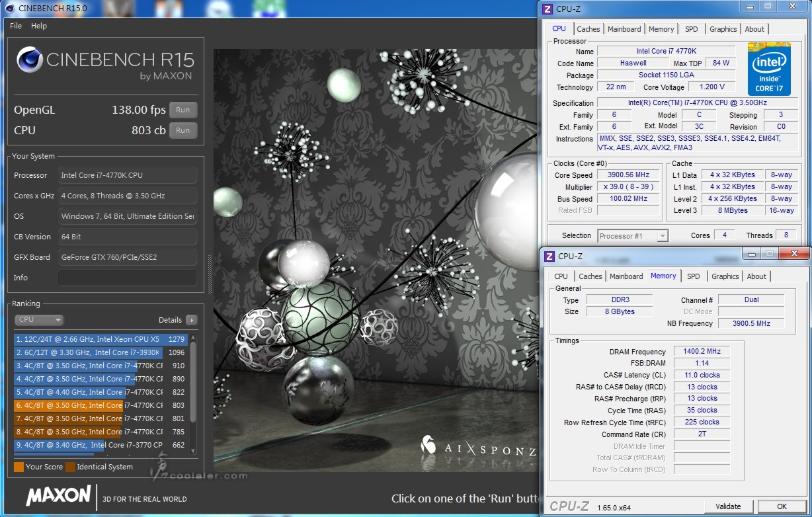Click the CPU-Z icon in the Memory tab window's title bar
Screen dimensions: 812x517
(x=549, y=256)
